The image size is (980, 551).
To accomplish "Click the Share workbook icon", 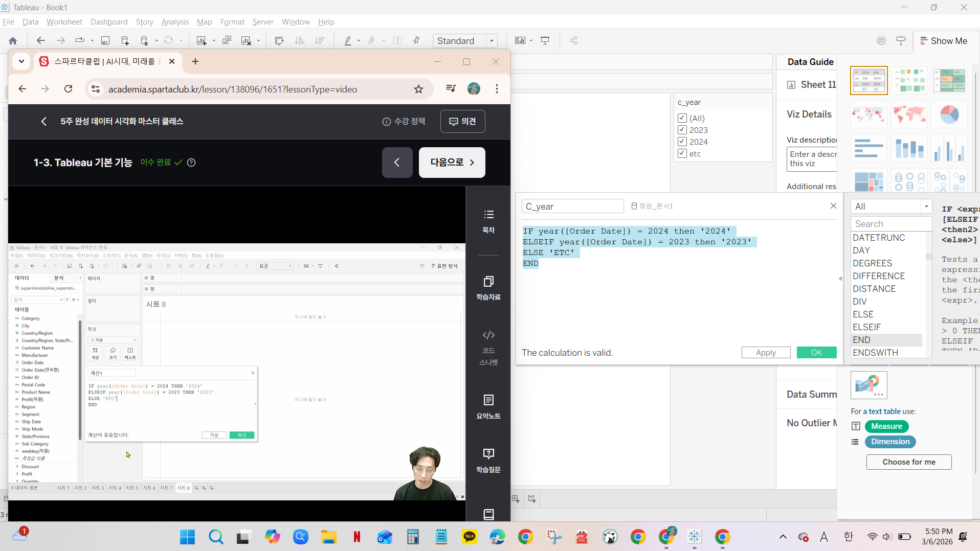I will point(573,41).
